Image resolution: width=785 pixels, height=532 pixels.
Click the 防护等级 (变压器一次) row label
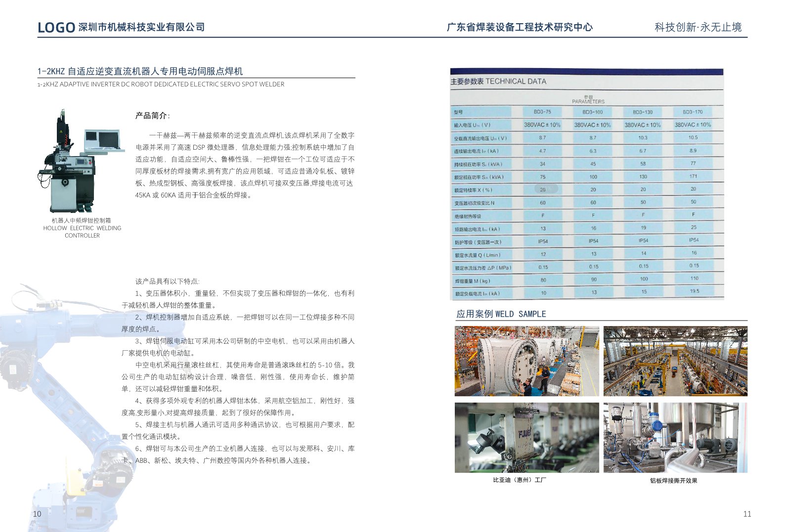coord(478,243)
